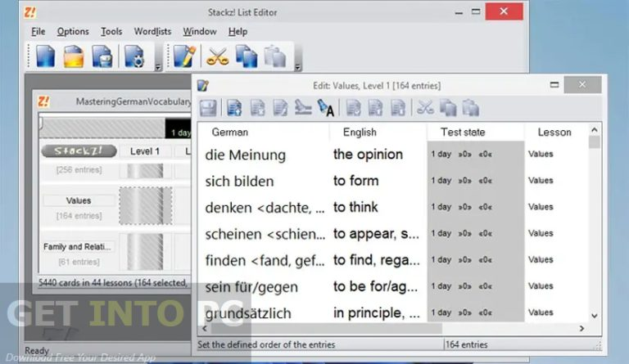This screenshot has width=629, height=364.
Task: Click the horizontal scrollbar thumb in entry list
Action: (327, 329)
